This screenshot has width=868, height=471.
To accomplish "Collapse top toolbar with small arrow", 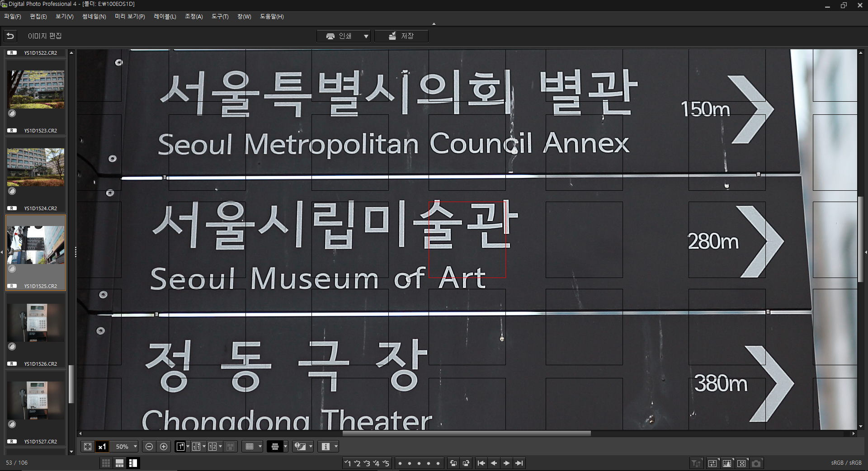I will (434, 24).
